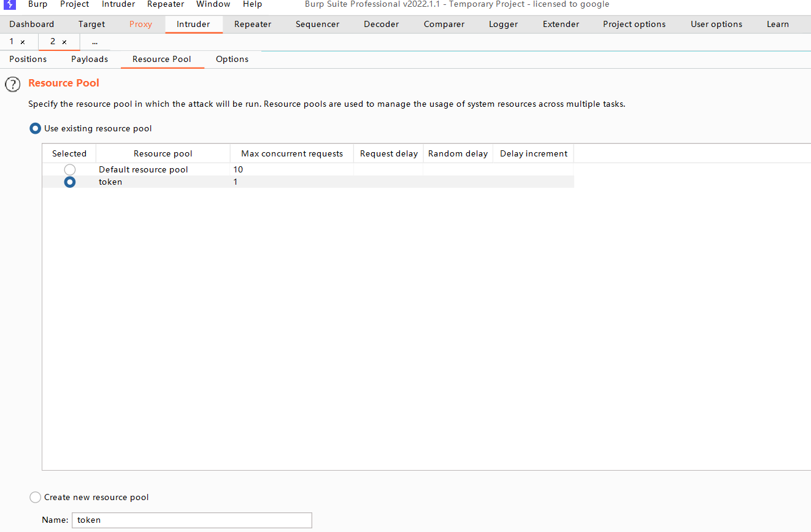Select the Intruder main tab
Screen dimensions: 811x532
193,24
